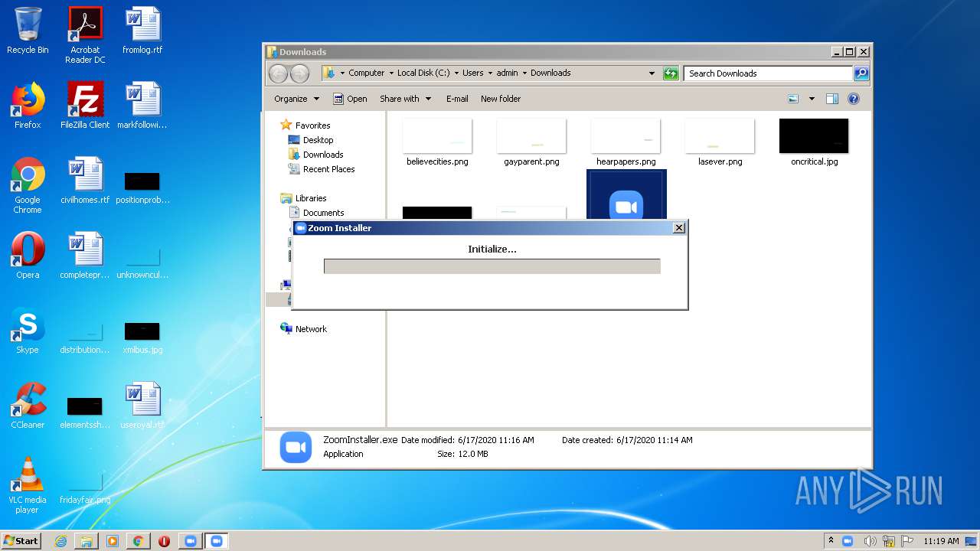Open the Organize dropdown menu
The height and width of the screenshot is (551, 980).
(x=296, y=99)
